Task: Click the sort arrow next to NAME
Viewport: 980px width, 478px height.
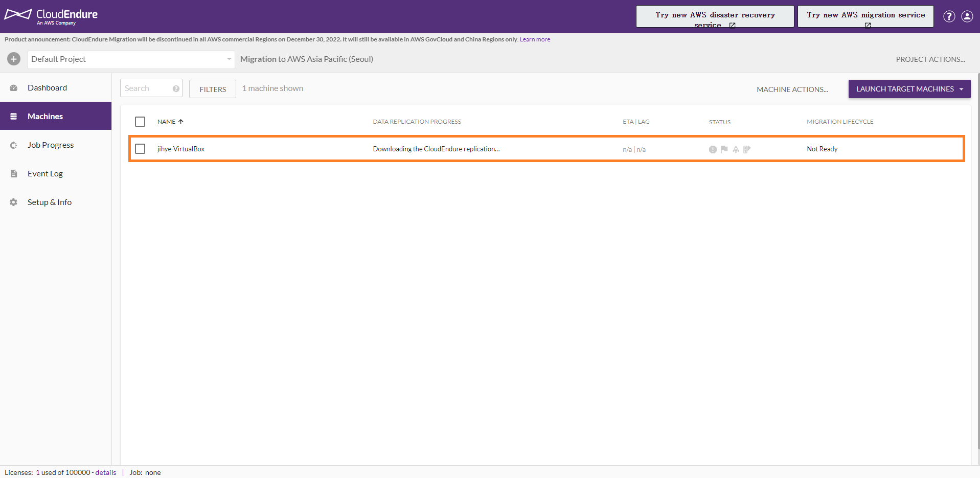Action: (x=181, y=122)
